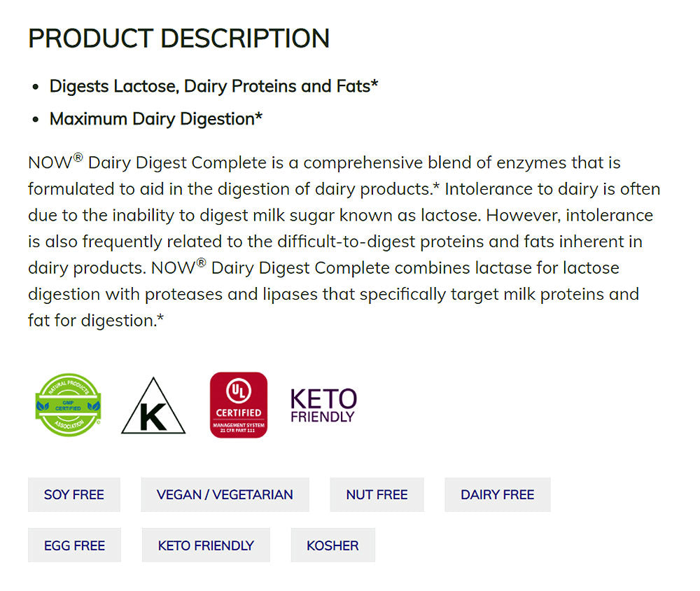Click the triangle K kosher symbol
Image resolution: width=700 pixels, height=591 pixels.
click(x=153, y=407)
